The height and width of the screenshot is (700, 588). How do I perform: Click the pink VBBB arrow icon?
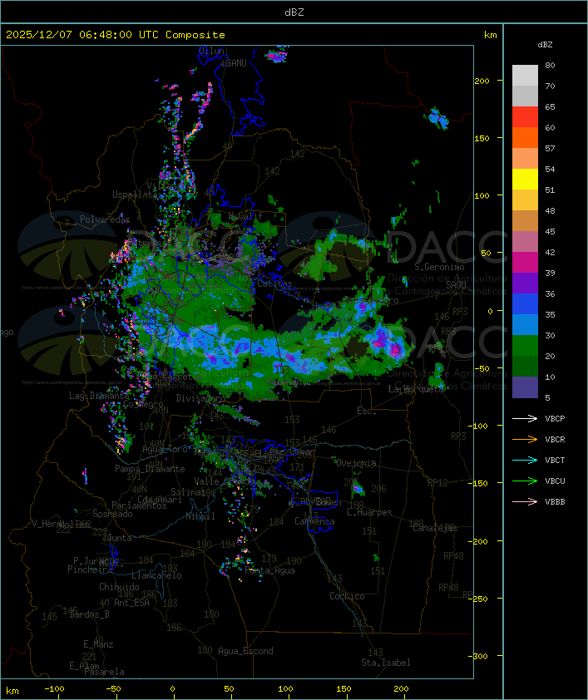pyautogui.click(x=525, y=501)
